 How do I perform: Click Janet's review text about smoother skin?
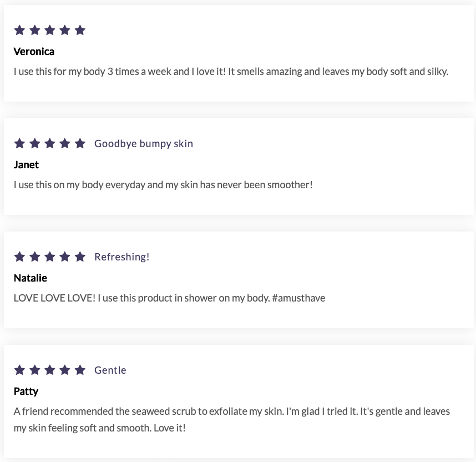[163, 185]
